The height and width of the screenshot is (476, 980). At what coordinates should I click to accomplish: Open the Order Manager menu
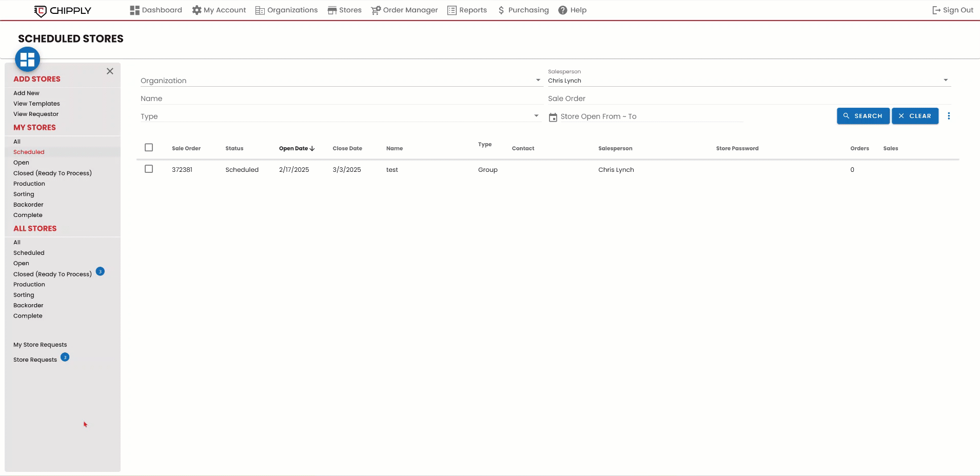[x=404, y=10]
